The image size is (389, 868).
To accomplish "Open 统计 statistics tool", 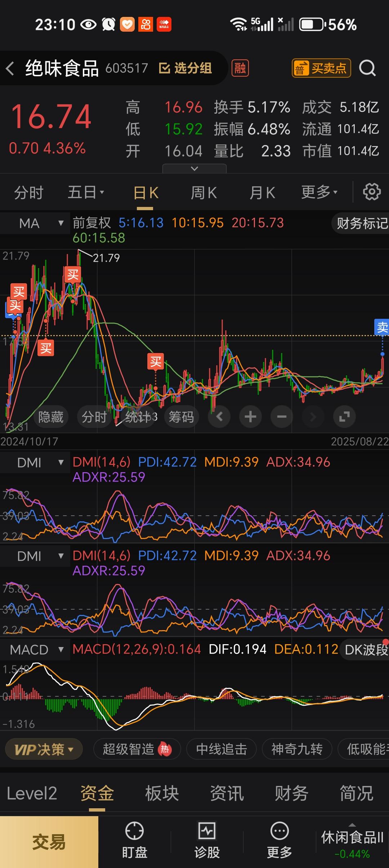I will 138,417.
